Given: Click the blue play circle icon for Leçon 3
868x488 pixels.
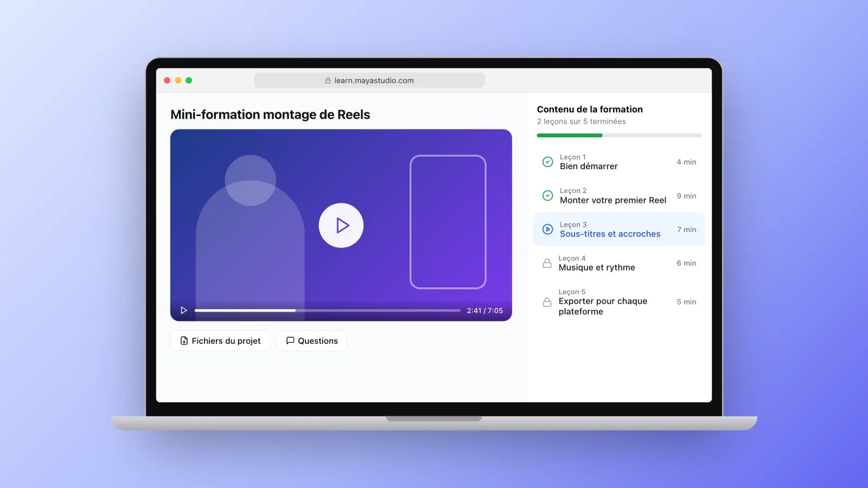Looking at the screenshot, I should (548, 229).
